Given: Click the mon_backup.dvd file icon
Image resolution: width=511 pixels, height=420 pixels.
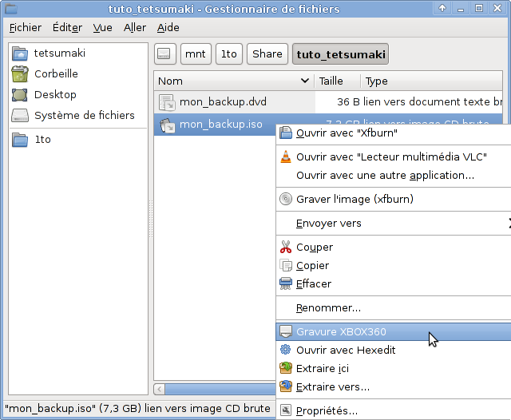Looking at the screenshot, I should point(167,102).
